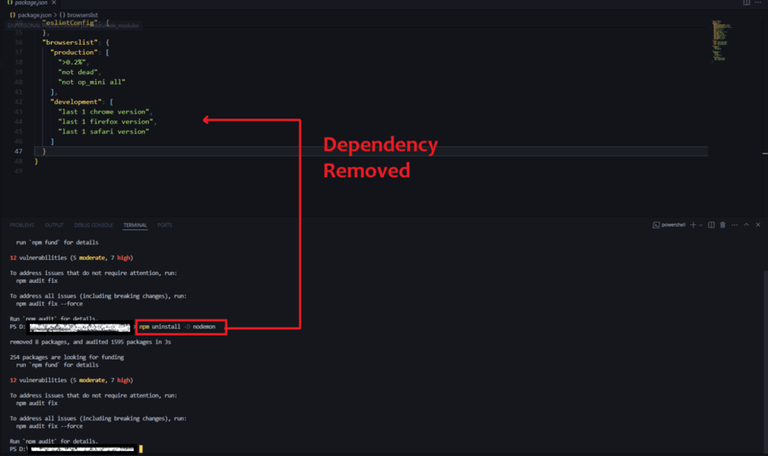Switch to the Debug Console tab
The width and height of the screenshot is (768, 456).
tap(93, 225)
